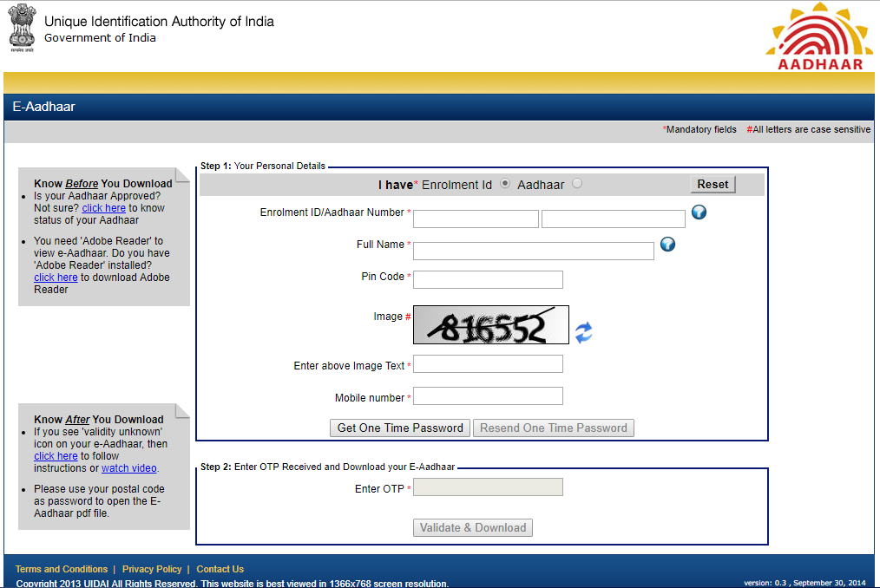
Task: Click link to download Adobe Reader
Action: pos(55,277)
